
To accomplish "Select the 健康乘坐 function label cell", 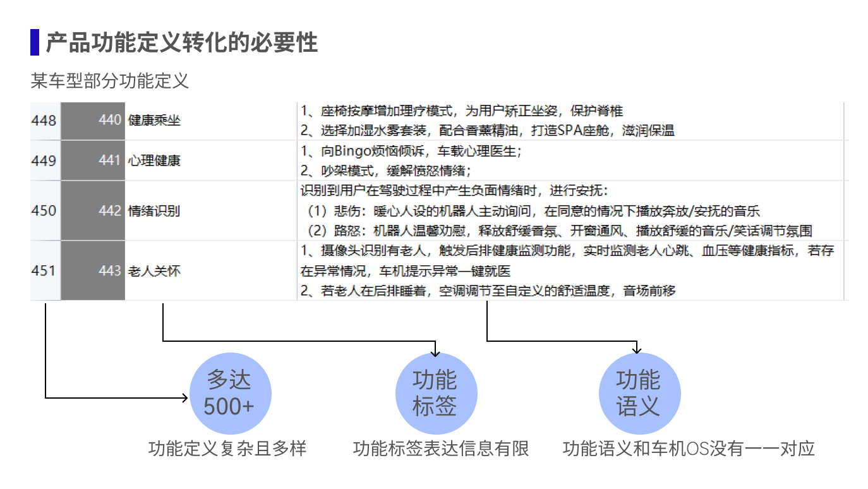I will click(x=211, y=120).
